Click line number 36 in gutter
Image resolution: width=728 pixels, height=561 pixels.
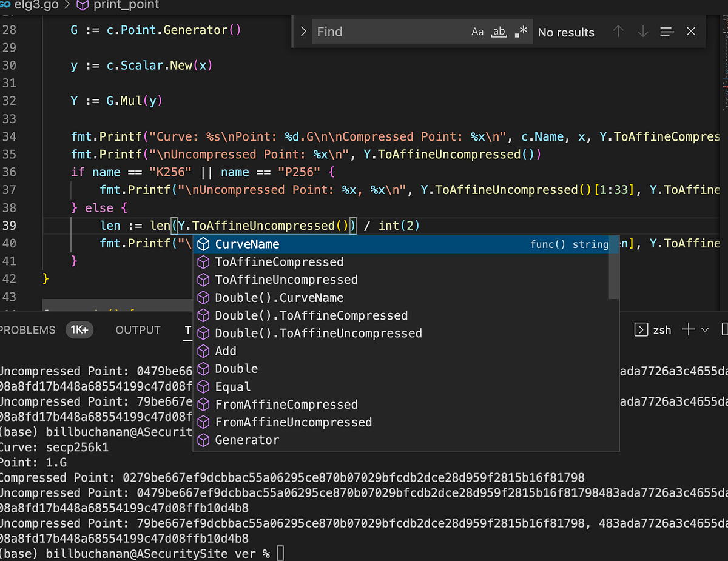tap(9, 172)
